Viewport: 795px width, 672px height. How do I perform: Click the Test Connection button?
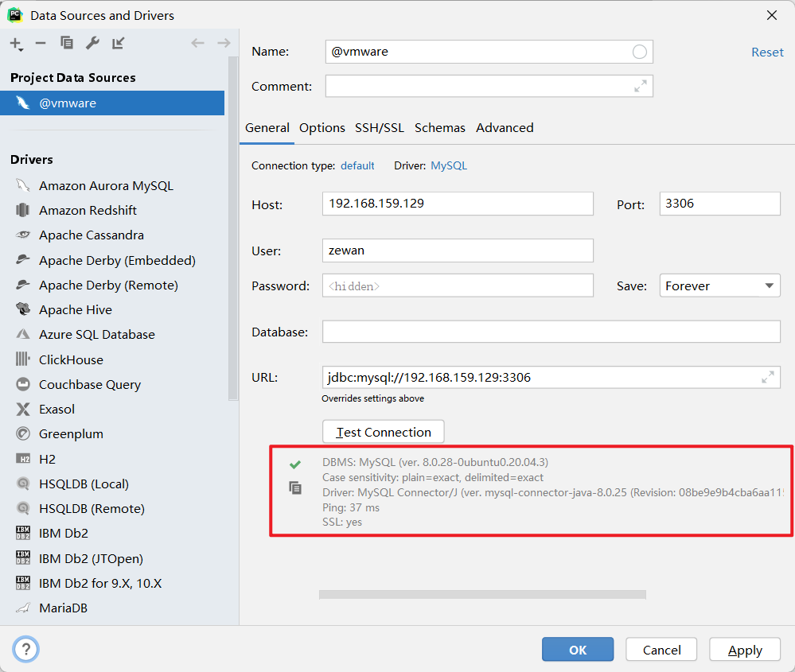(x=384, y=432)
